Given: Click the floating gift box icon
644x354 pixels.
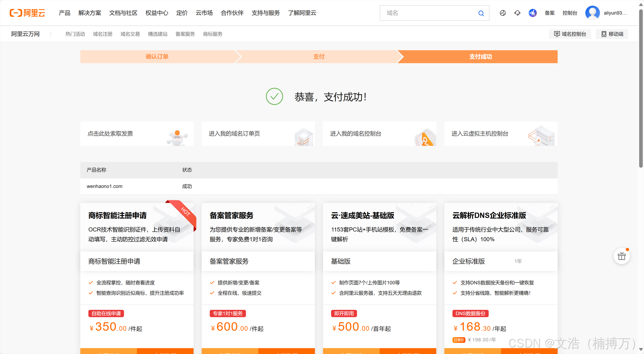Looking at the screenshot, I should tap(621, 256).
